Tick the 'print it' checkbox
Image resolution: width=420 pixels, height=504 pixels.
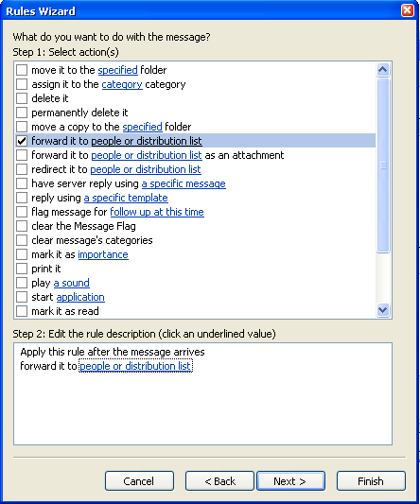pyautogui.click(x=22, y=269)
